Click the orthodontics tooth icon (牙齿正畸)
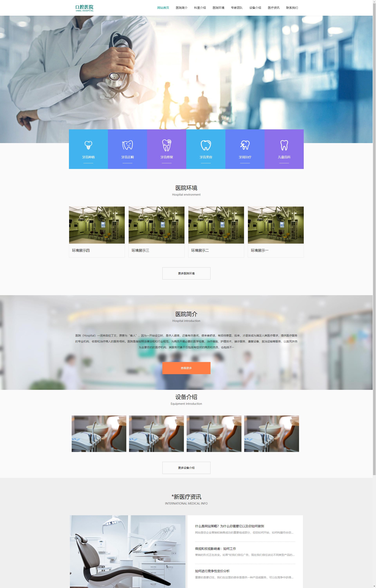Image resolution: width=376 pixels, height=588 pixels. [x=127, y=145]
